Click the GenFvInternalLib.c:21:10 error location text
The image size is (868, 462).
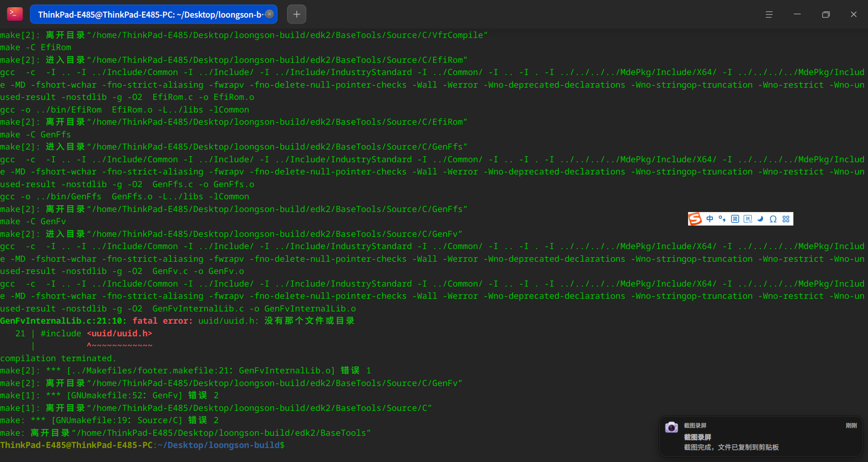(64, 321)
